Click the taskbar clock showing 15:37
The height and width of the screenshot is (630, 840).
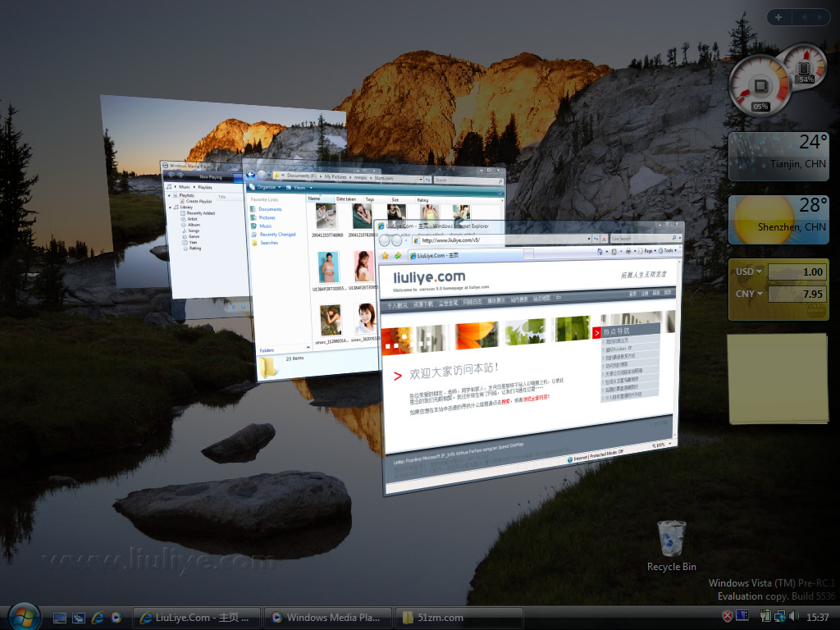817,617
